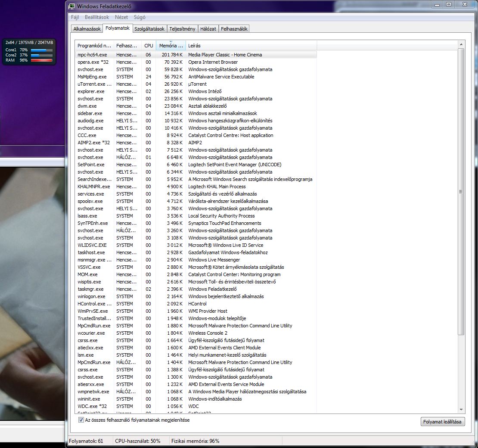Select the WmiPrvSE.exe process
This screenshot has height=448, width=478.
pyautogui.click(x=196, y=311)
